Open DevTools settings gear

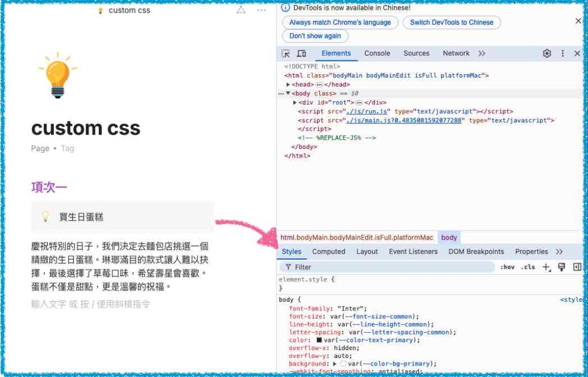pos(547,53)
